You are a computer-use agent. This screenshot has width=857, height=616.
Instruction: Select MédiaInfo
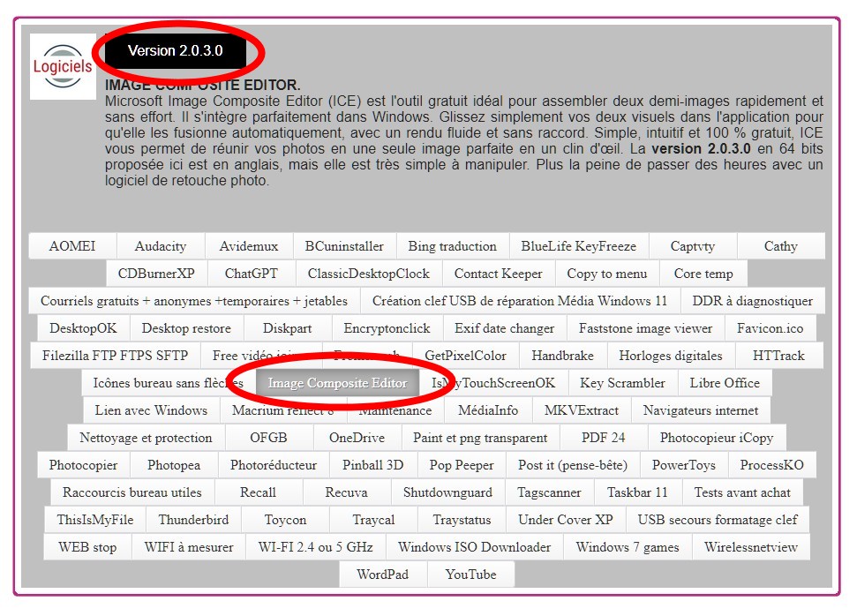pyautogui.click(x=488, y=410)
